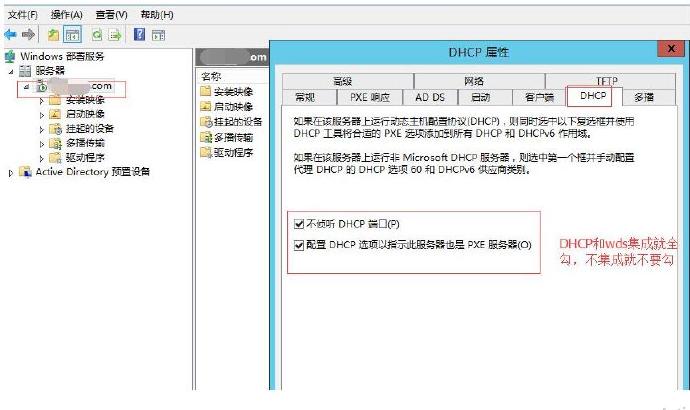This screenshot has height=410, width=690.
Task: Click 安装映像 folder icon in list pane
Action: pyautogui.click(x=206, y=92)
